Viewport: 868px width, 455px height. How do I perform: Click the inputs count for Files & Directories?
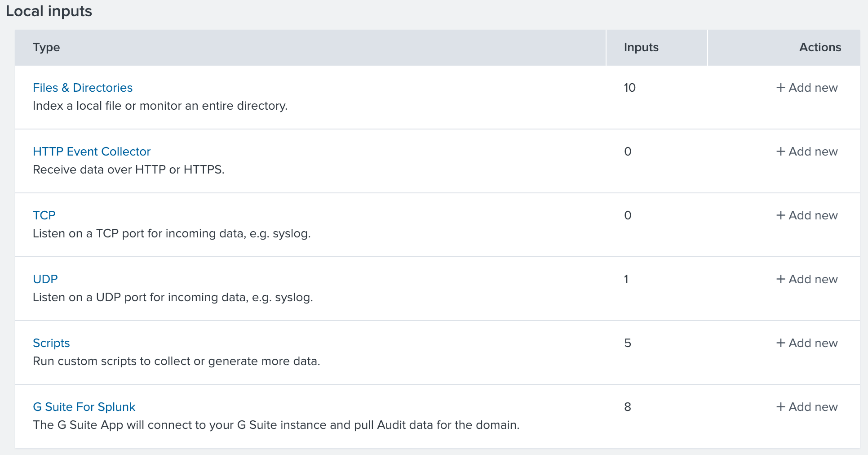pyautogui.click(x=629, y=88)
